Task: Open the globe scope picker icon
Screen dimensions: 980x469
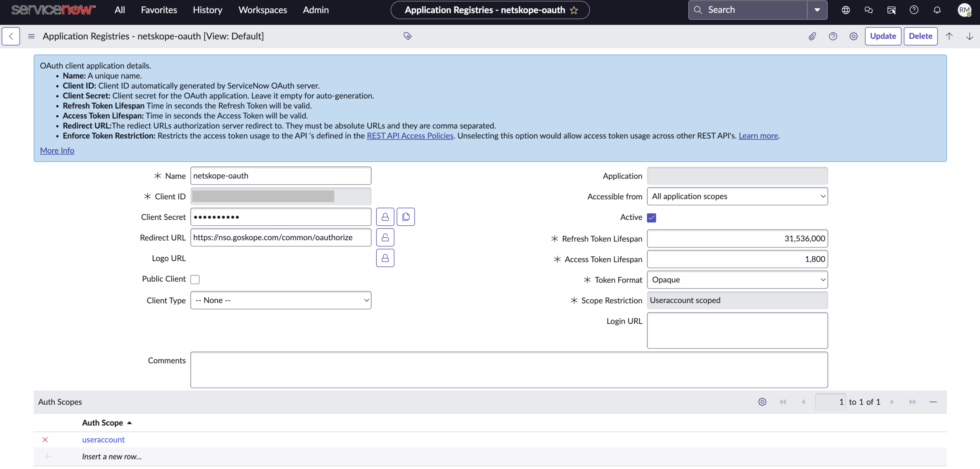Action: (x=846, y=10)
